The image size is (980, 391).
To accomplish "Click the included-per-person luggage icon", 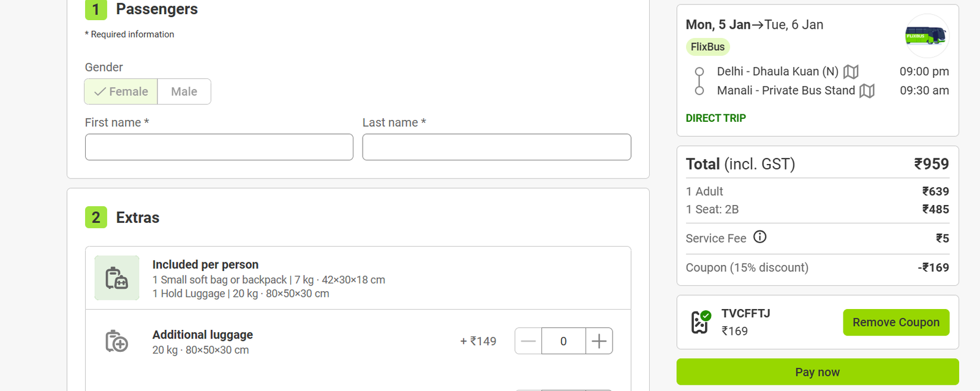I will click(x=116, y=278).
